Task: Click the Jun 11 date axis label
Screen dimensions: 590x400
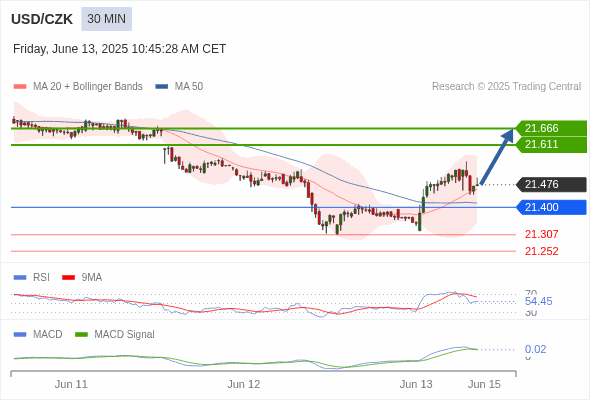Action: click(x=71, y=385)
